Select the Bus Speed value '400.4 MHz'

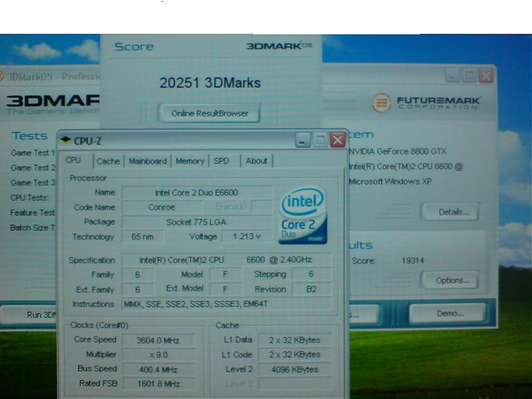click(158, 370)
